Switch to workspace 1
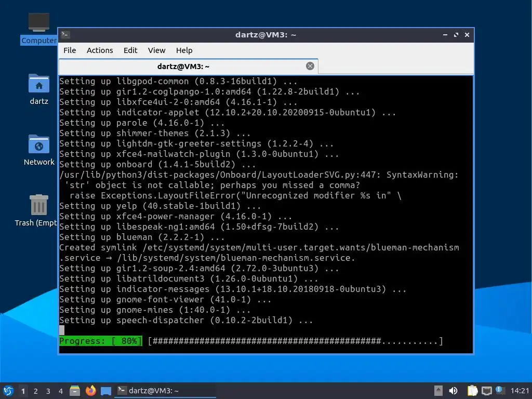Image resolution: width=532 pixels, height=399 pixels. coord(23,391)
